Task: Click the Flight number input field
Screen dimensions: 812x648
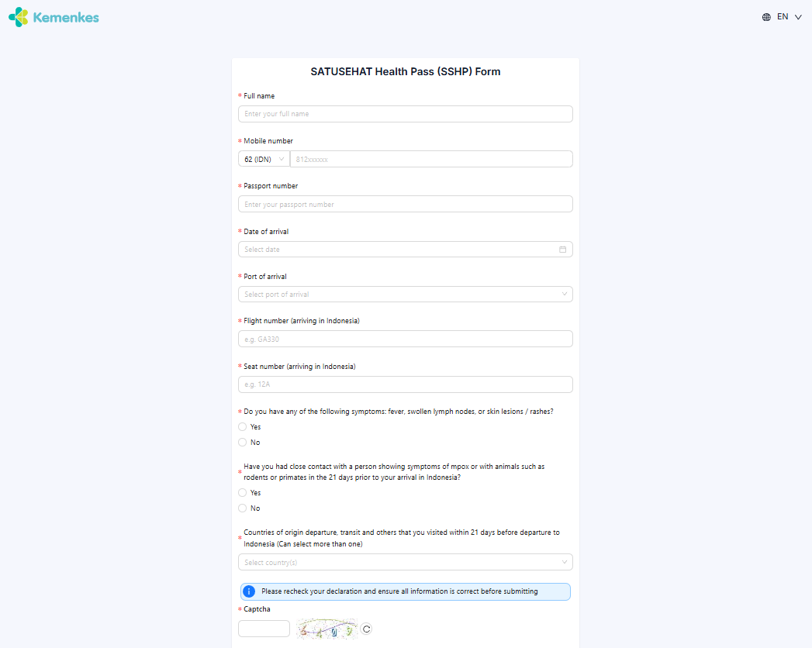Action: 406,339
